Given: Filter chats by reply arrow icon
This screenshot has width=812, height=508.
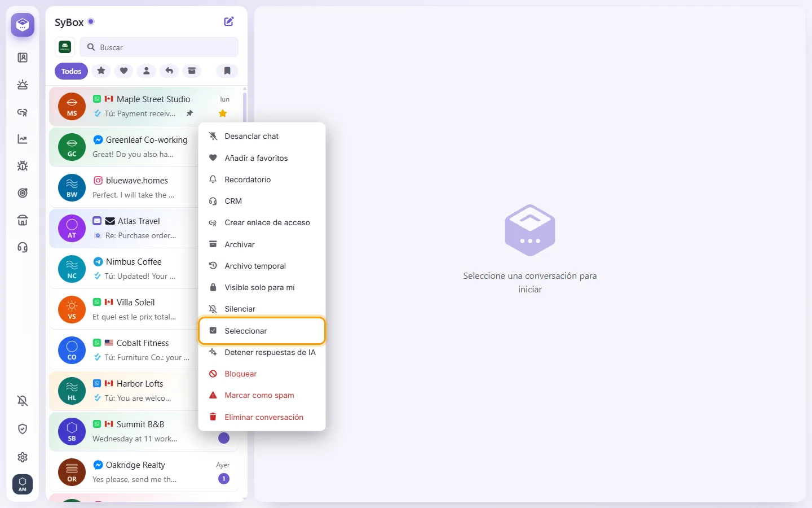Looking at the screenshot, I should coord(169,71).
